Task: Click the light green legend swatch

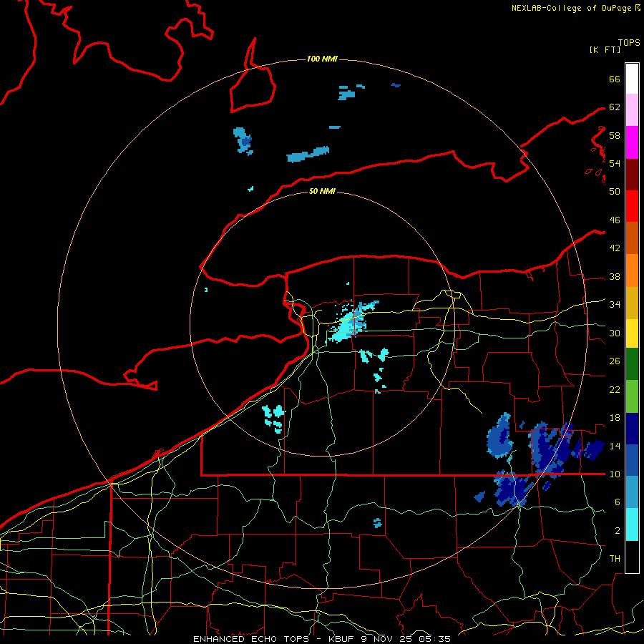Action: tap(632, 396)
